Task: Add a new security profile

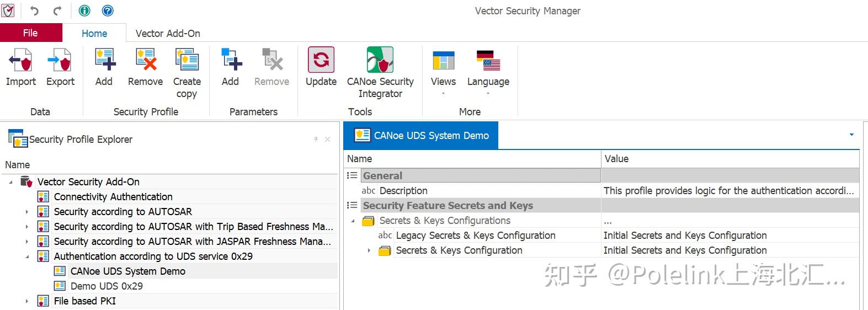Action: pos(104,61)
